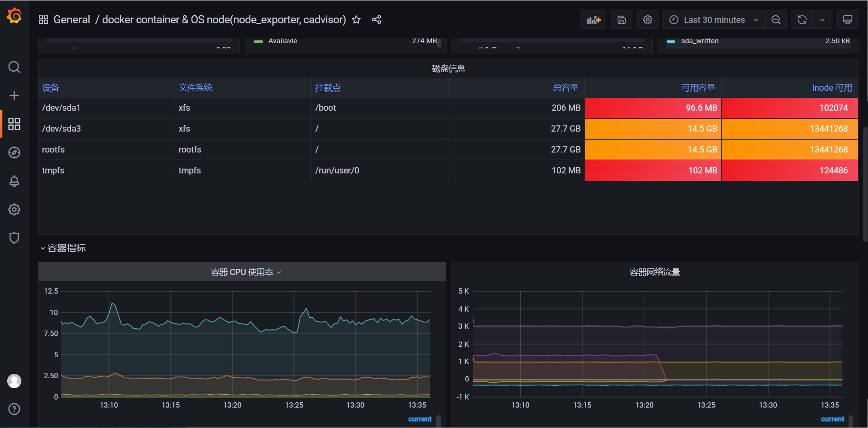The height and width of the screenshot is (428, 868).
Task: Click the General folder breadcrumb link
Action: 71,20
